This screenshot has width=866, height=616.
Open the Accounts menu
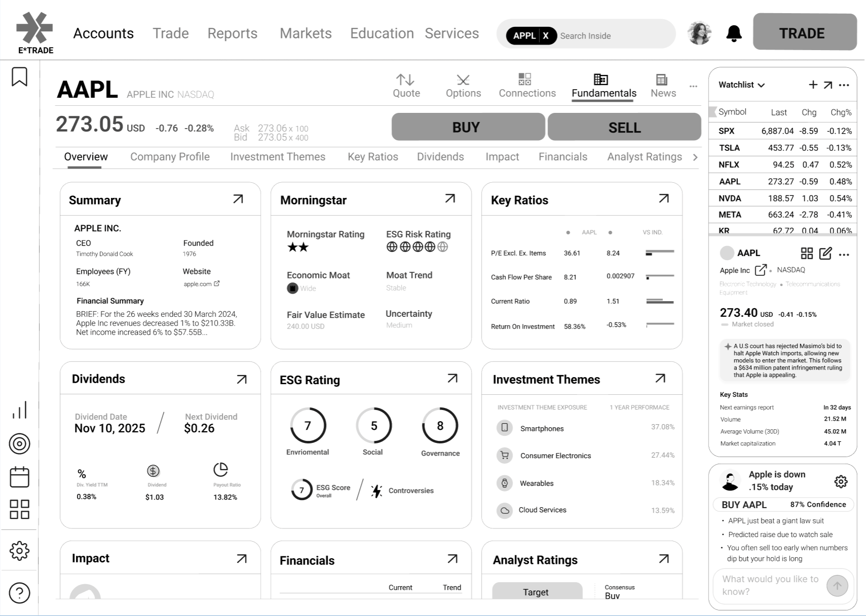103,33
